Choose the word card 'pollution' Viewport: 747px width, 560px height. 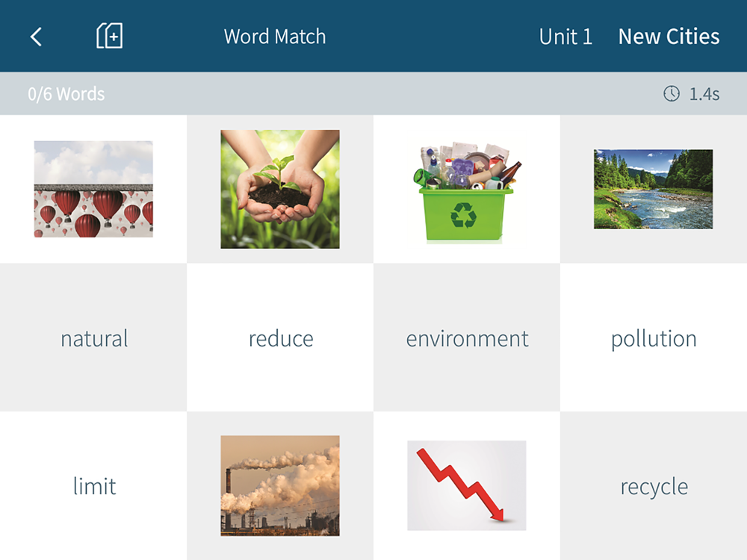point(654,337)
